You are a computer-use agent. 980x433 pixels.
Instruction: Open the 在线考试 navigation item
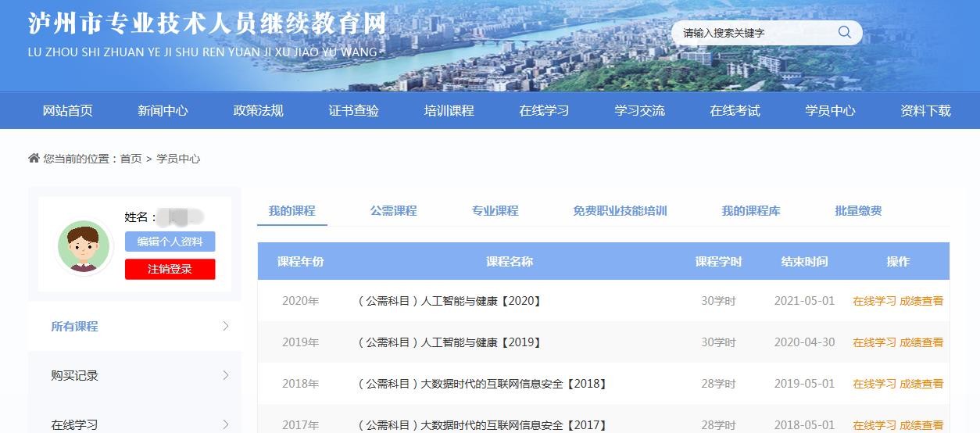pos(735,110)
